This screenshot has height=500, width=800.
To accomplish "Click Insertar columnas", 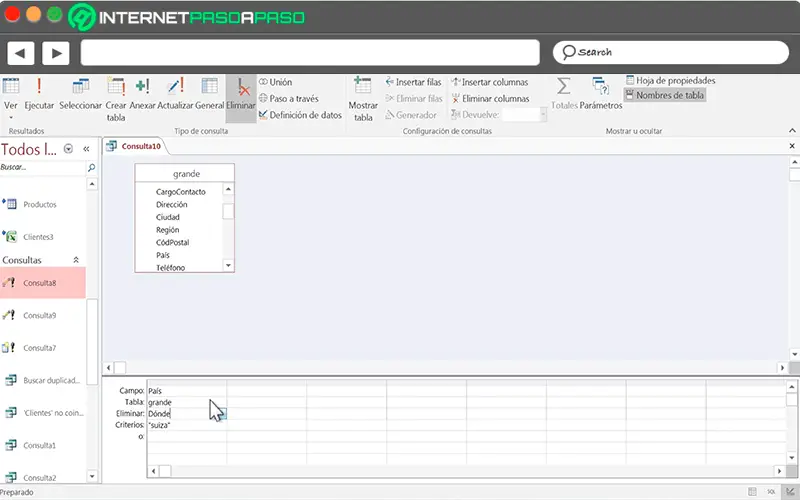I will 490,82.
